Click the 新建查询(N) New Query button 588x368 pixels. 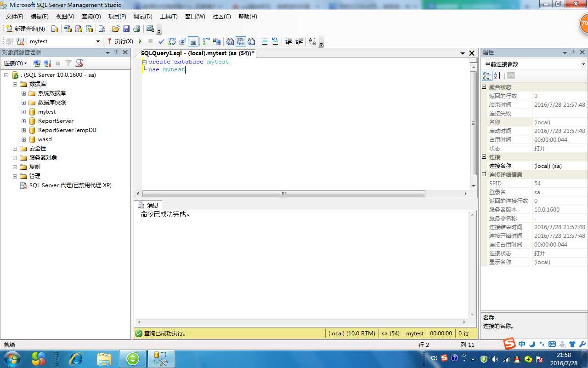click(25, 29)
